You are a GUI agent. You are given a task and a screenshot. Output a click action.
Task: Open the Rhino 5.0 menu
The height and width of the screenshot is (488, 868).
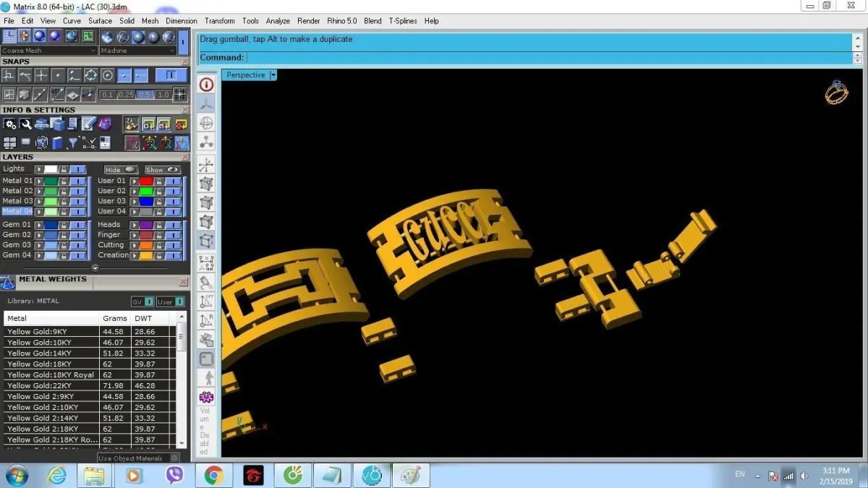click(341, 21)
